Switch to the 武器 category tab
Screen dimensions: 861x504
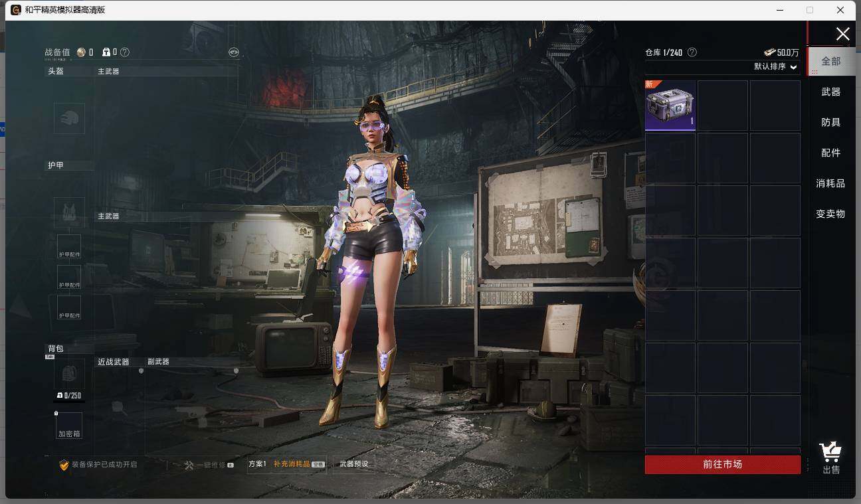pos(831,92)
